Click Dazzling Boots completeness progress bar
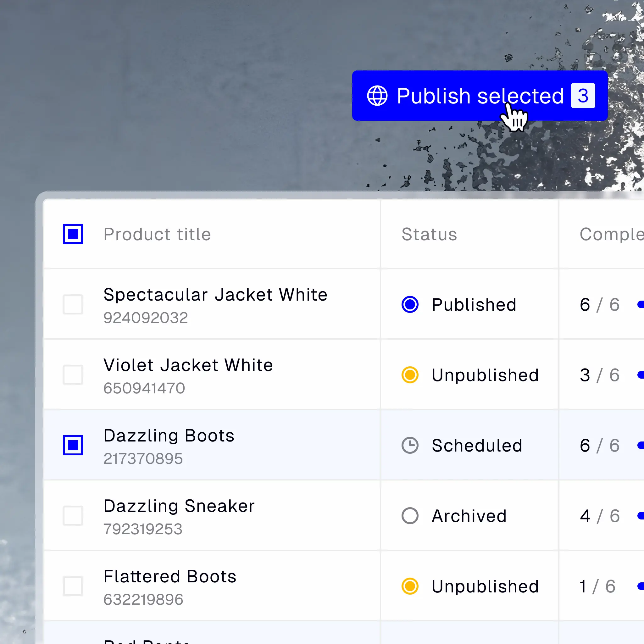This screenshot has width=644, height=644. 640,445
